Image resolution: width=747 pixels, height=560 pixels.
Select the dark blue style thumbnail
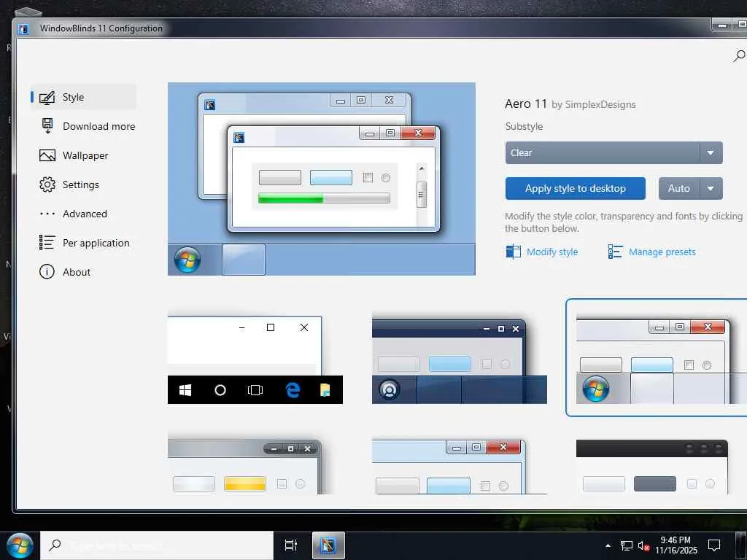[x=460, y=357]
